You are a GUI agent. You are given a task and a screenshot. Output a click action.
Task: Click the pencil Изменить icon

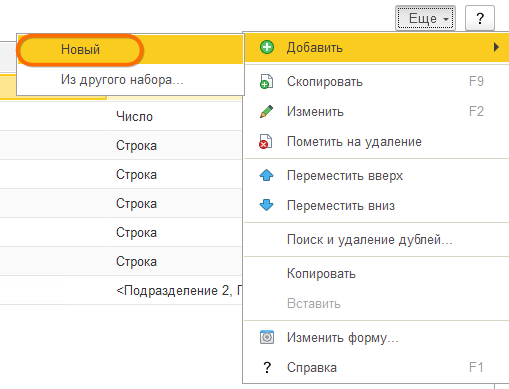[x=266, y=111]
